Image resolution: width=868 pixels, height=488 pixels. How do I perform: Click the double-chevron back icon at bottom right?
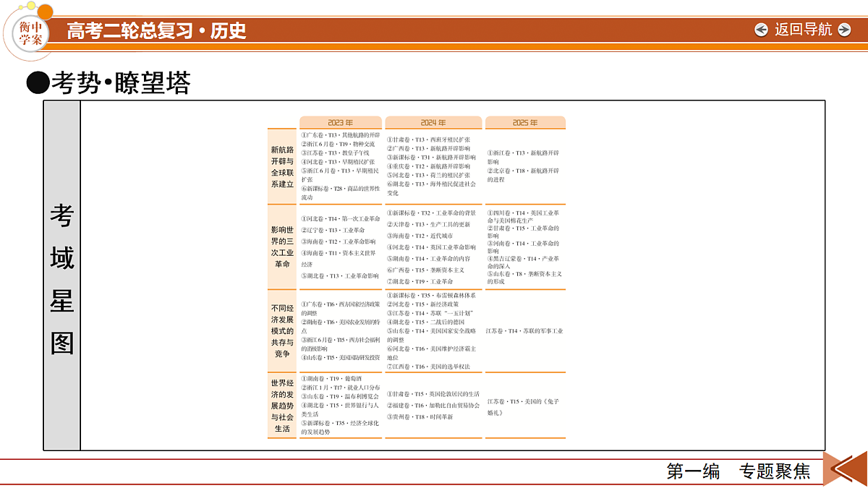[845, 470]
